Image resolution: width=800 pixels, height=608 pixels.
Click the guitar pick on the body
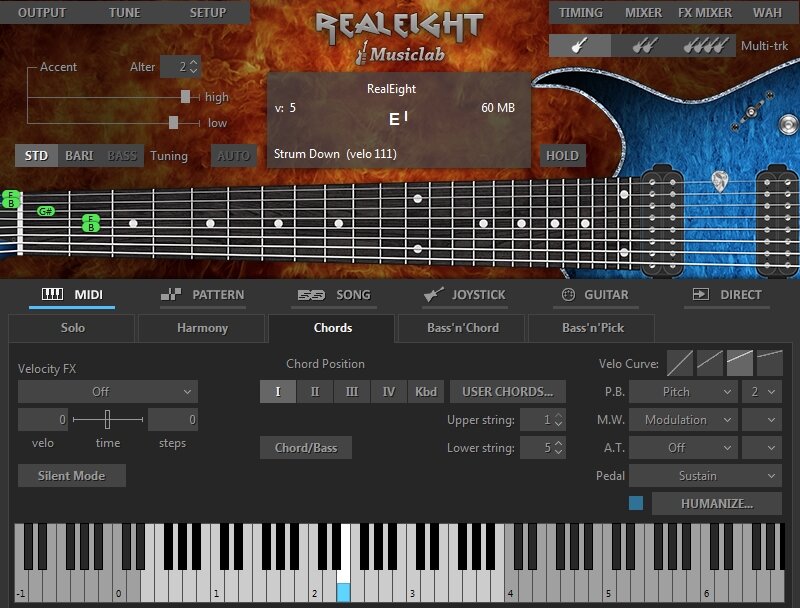[x=719, y=182]
